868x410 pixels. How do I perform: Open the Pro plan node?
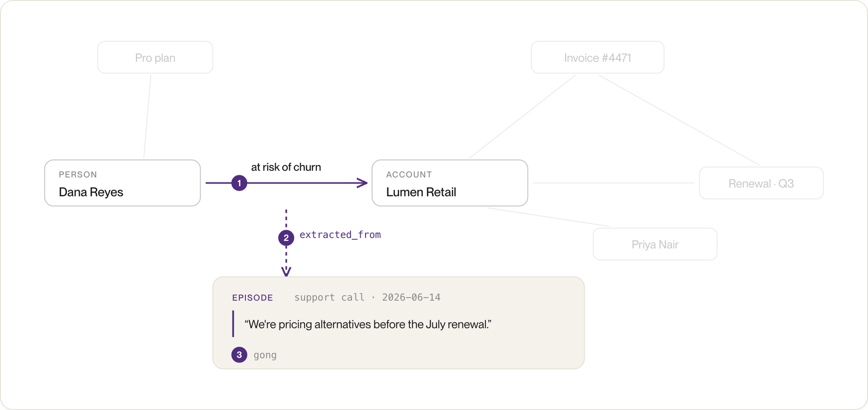pos(155,57)
